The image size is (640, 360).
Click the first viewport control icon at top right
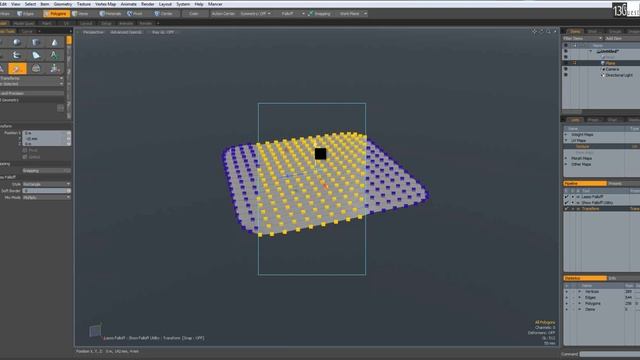534,31
